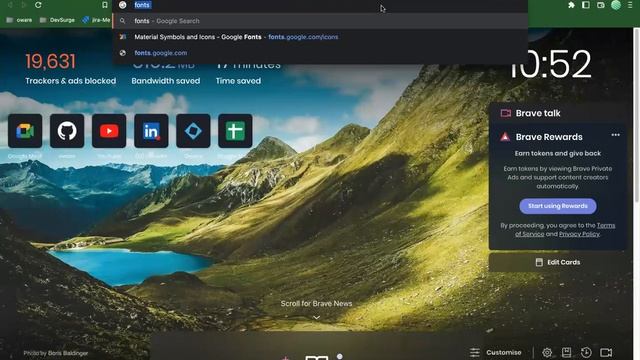Open the Jira bookmark
Screen dimensions: 640x360
96,20
